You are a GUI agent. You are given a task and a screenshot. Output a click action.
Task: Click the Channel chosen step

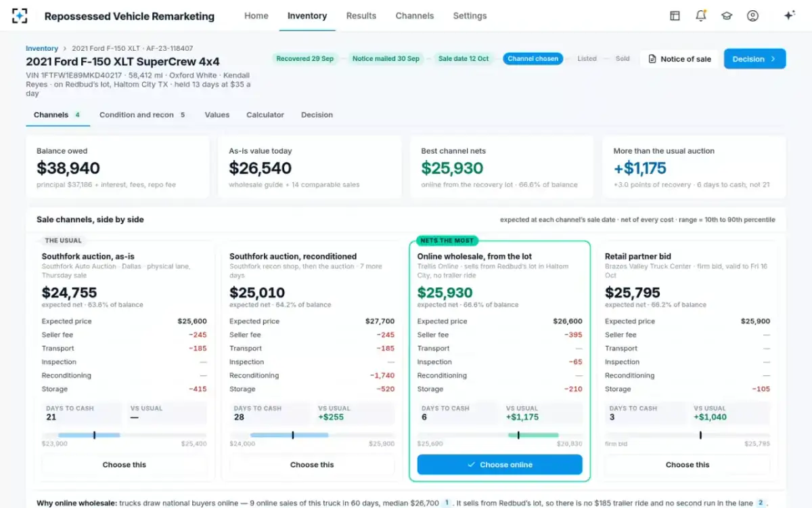click(533, 59)
